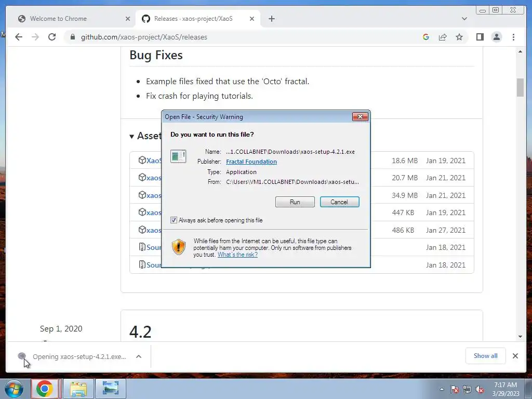Reload the GitHub releases page
This screenshot has height=399, width=532.
pyautogui.click(x=52, y=37)
